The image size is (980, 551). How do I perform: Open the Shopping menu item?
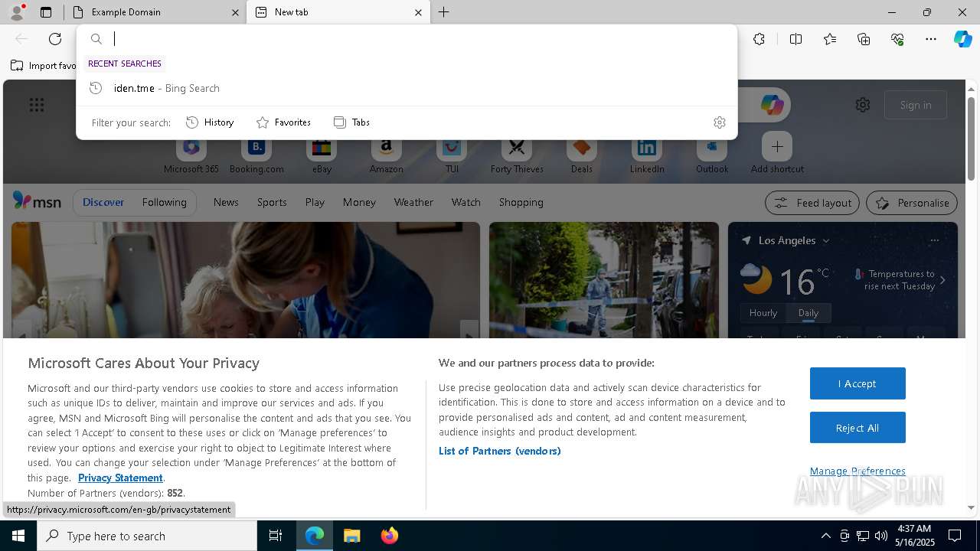521,202
